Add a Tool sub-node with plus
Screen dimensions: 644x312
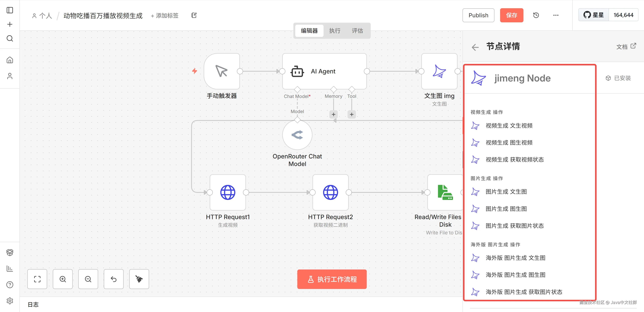pyautogui.click(x=352, y=114)
